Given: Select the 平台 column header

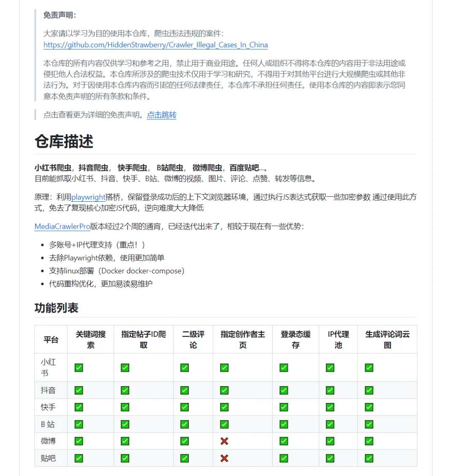Looking at the screenshot, I should tap(51, 339).
